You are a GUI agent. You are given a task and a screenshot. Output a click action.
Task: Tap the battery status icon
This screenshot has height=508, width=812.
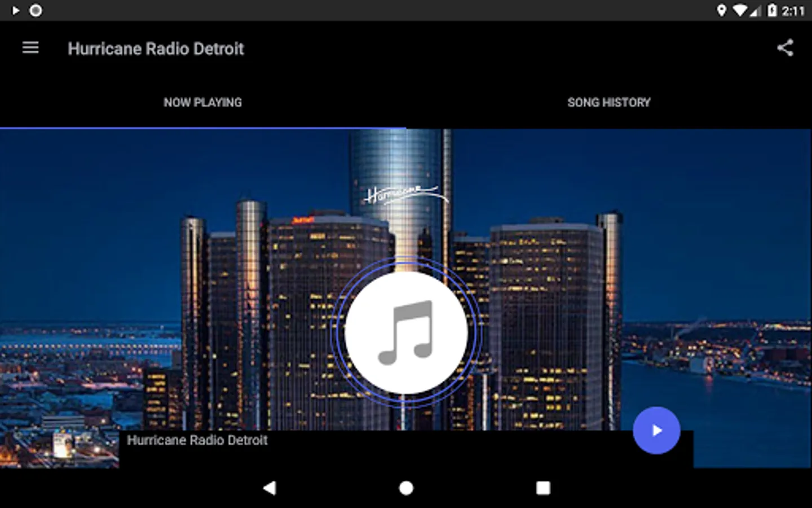click(x=772, y=10)
